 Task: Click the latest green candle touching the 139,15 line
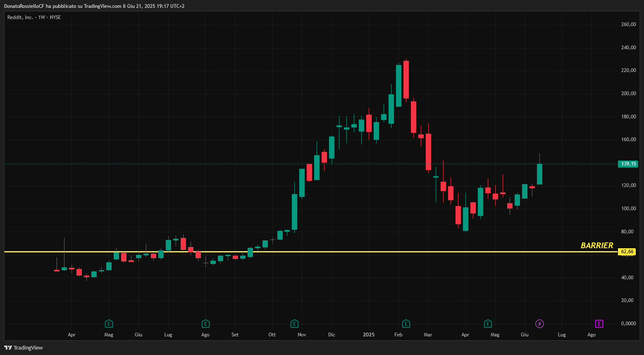point(539,174)
